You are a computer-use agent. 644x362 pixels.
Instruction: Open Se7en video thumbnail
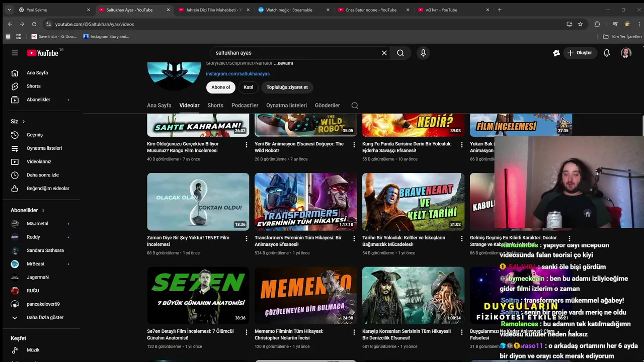pos(198,296)
